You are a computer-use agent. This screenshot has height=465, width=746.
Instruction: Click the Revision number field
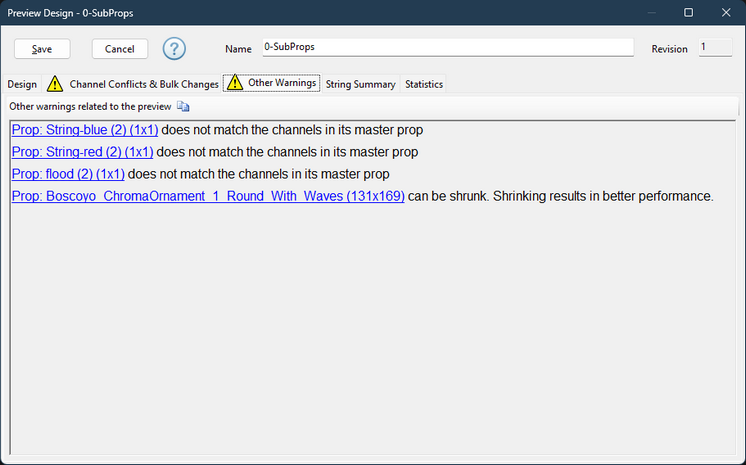pyautogui.click(x=715, y=47)
